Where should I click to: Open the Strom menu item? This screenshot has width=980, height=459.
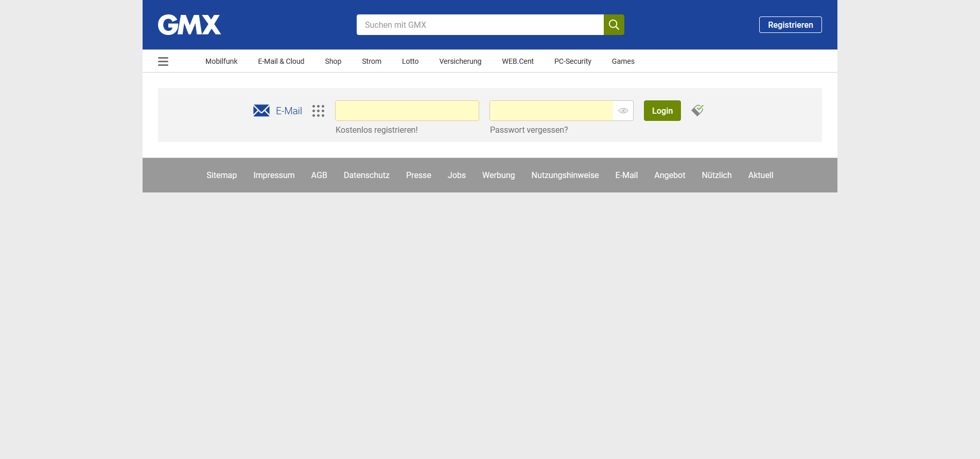point(372,61)
